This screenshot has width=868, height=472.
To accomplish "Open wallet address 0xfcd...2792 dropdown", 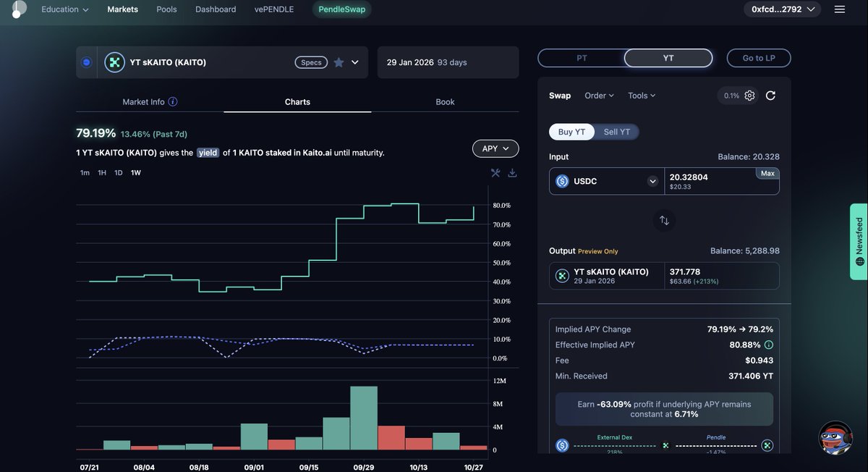I will point(783,9).
